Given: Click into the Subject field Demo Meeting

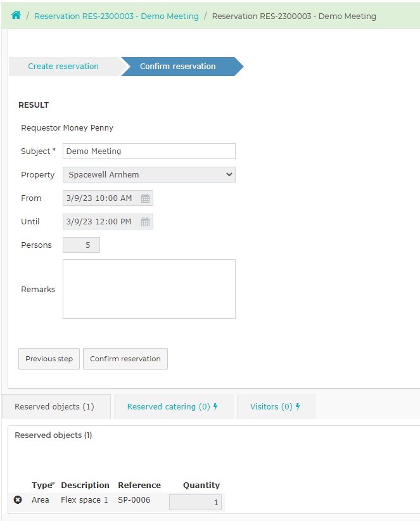Looking at the screenshot, I should [x=149, y=151].
